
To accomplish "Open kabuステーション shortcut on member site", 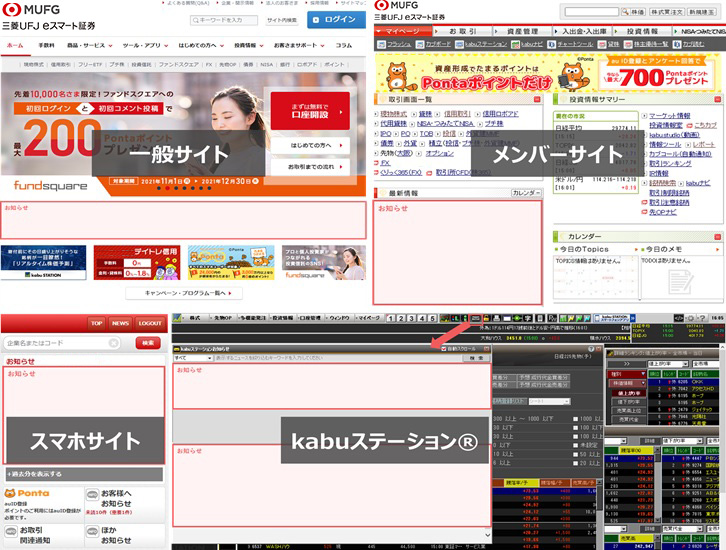I will click(481, 44).
